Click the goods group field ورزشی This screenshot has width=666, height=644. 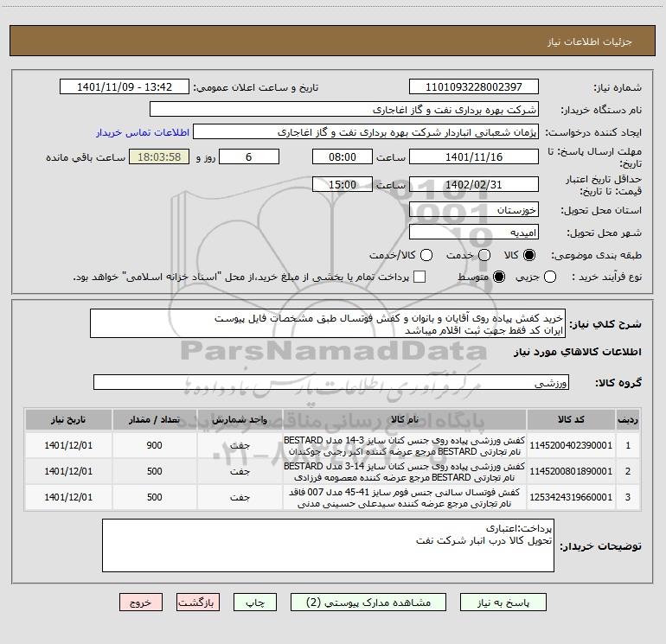coord(331,382)
